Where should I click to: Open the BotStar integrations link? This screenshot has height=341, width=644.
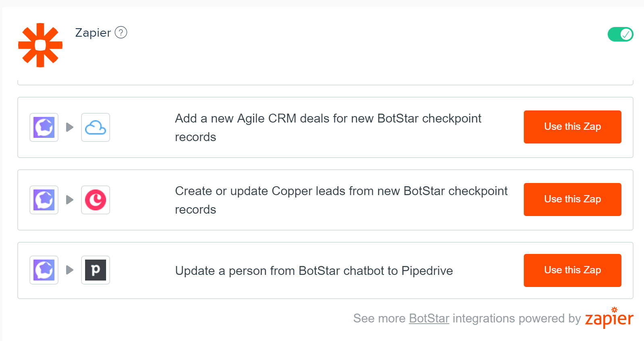click(x=429, y=318)
